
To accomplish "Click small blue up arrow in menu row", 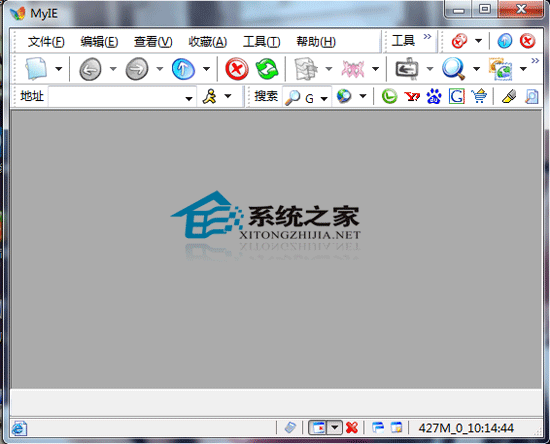I will 505,41.
